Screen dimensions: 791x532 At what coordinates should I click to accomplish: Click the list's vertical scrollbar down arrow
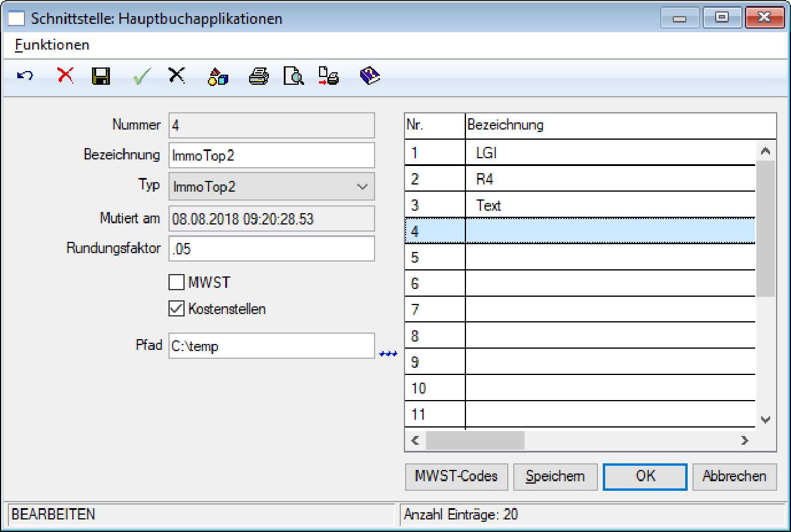766,420
